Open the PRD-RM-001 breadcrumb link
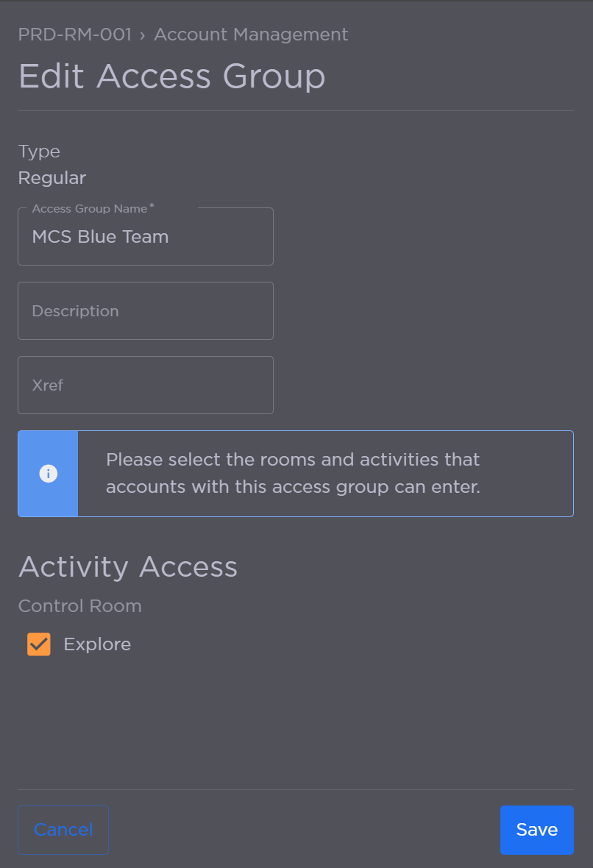The height and width of the screenshot is (868, 593). click(74, 34)
